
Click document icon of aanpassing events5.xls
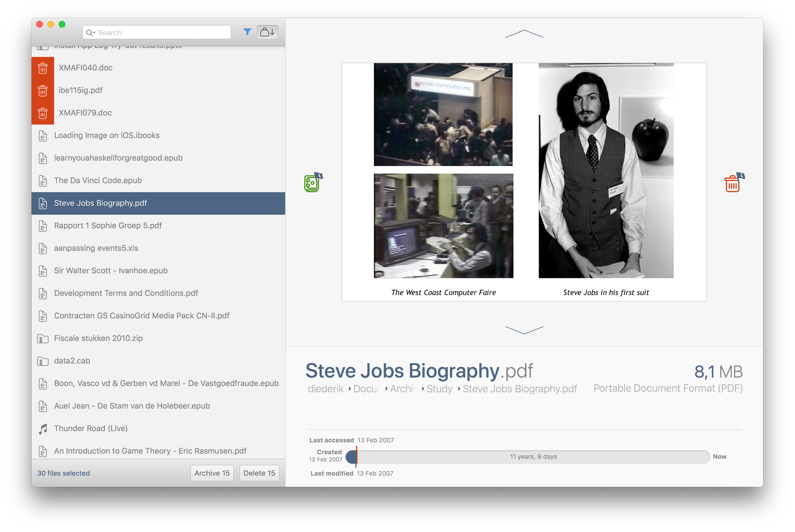[x=42, y=248]
